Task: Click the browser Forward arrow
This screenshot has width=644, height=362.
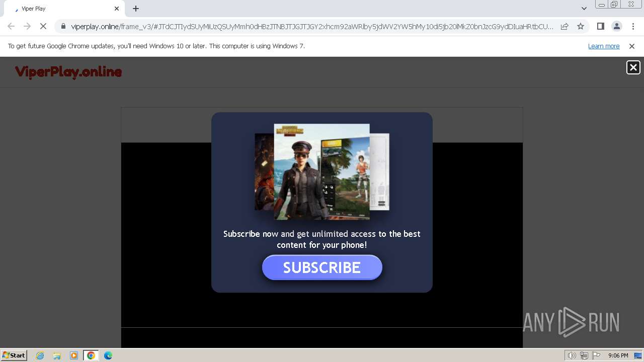Action: [27, 26]
